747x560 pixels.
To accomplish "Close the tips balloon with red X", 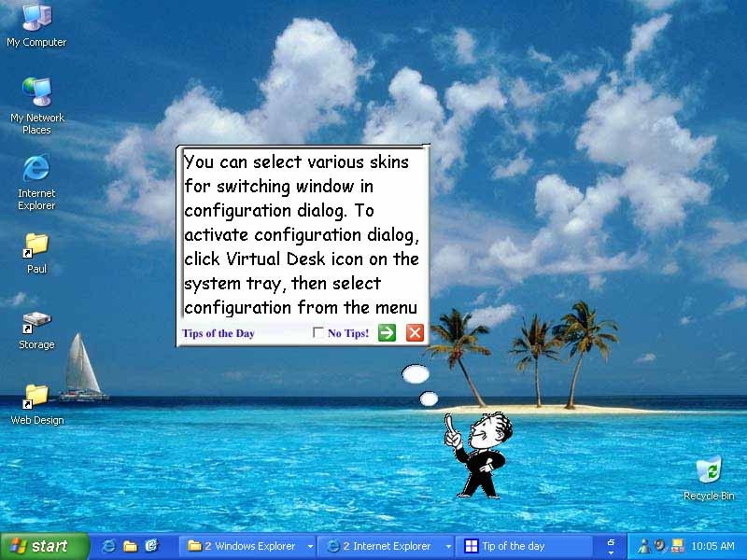I will coord(415,332).
